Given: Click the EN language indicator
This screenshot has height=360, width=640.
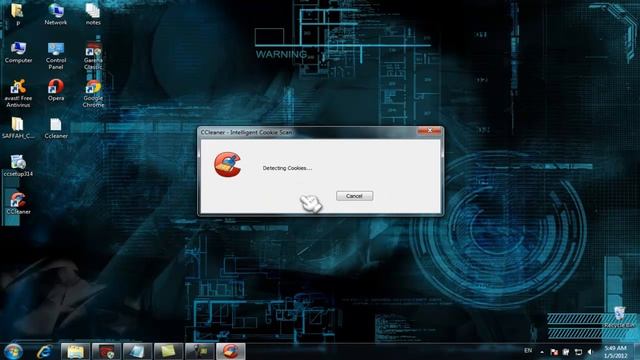Looking at the screenshot, I should coord(528,351).
